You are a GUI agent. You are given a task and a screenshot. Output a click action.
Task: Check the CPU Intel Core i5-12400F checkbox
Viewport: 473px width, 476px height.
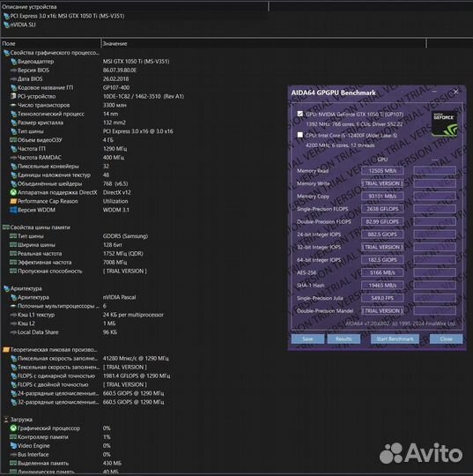tap(300, 135)
